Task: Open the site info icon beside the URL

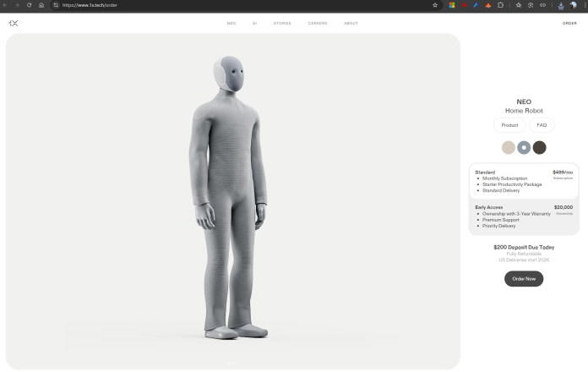Action: 56,5
